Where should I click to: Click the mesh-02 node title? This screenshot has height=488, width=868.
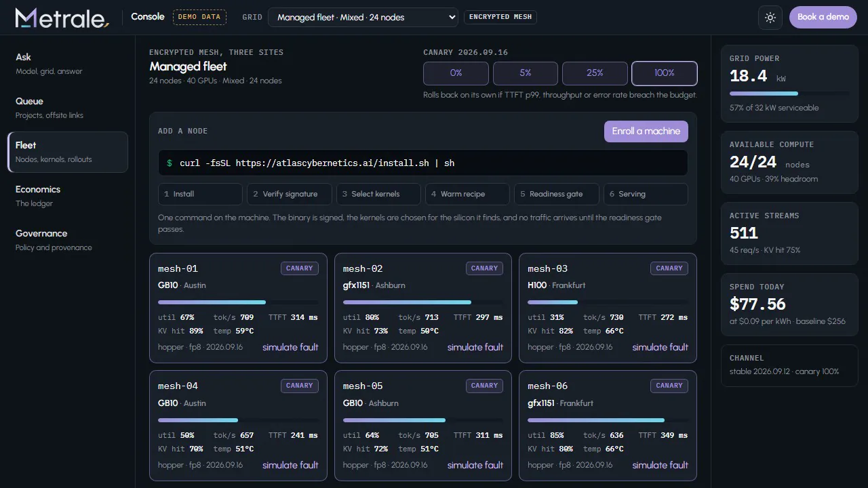(363, 268)
